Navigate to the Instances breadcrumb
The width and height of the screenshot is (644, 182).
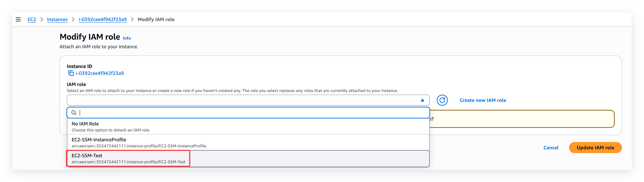point(57,19)
